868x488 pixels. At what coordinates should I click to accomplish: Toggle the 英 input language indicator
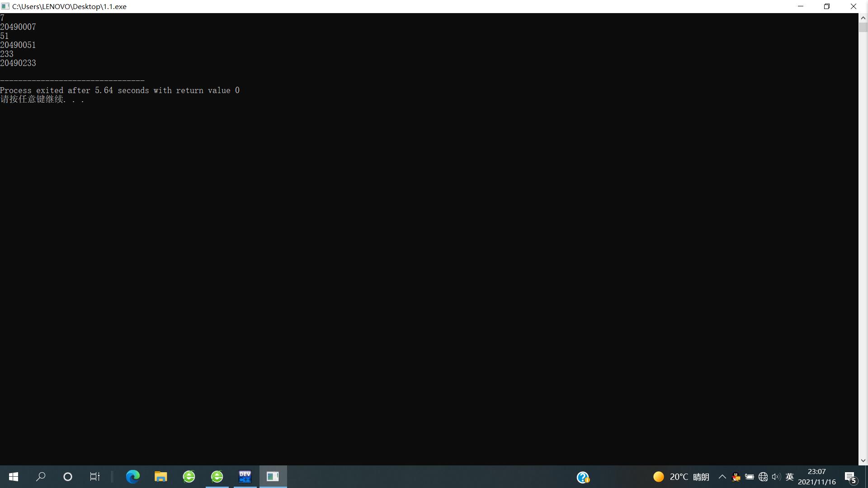790,477
